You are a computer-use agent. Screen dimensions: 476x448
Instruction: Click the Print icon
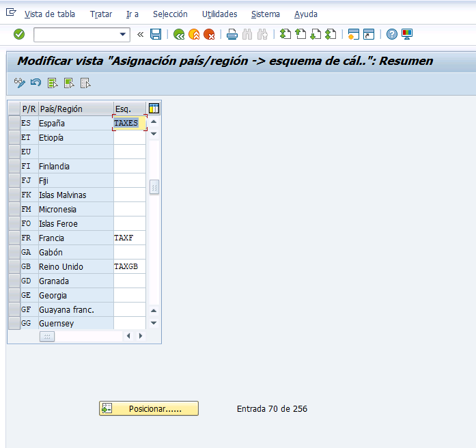click(x=232, y=34)
